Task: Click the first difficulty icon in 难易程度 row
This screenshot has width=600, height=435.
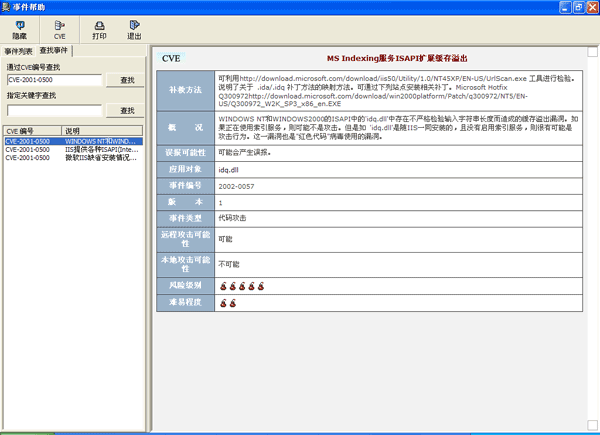Action: pos(223,303)
